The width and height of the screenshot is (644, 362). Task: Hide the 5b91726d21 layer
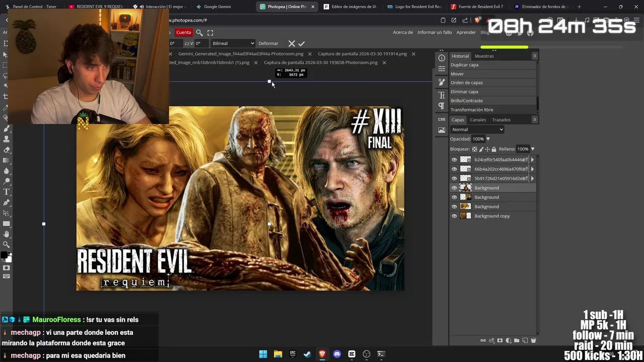[x=454, y=178]
